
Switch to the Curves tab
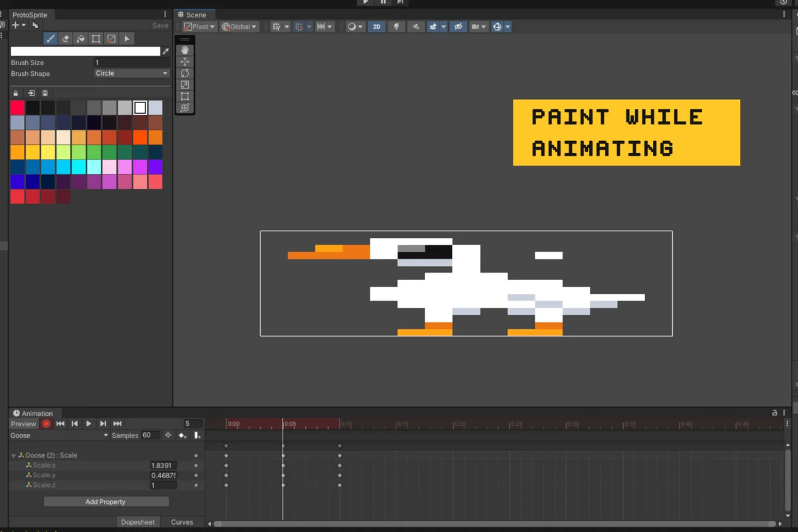pyautogui.click(x=182, y=522)
